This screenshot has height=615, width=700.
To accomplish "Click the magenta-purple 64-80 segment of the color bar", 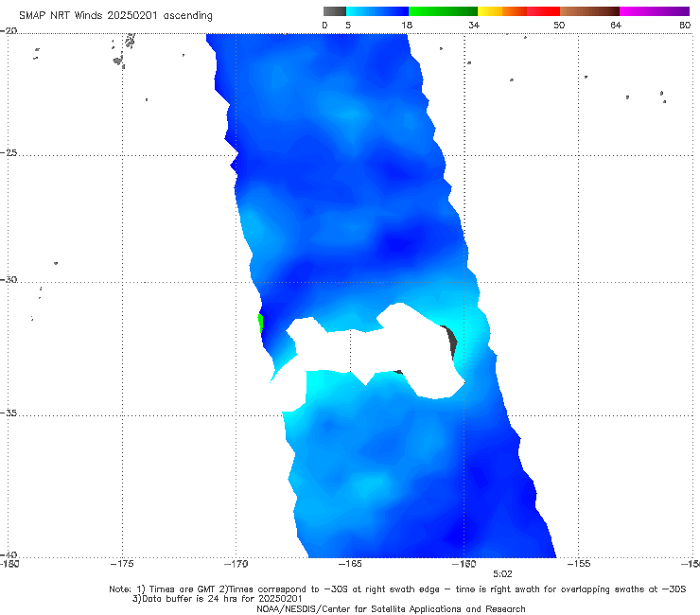I will coord(655,11).
